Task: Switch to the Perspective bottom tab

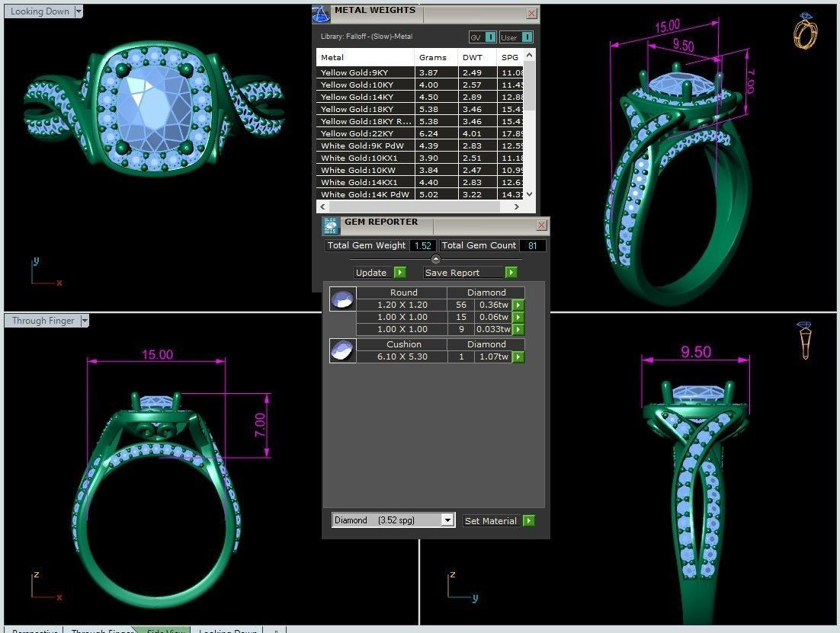Action: click(34, 630)
